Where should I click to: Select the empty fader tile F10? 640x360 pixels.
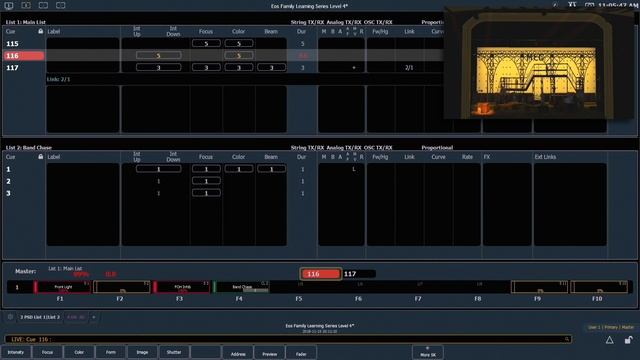(599, 287)
